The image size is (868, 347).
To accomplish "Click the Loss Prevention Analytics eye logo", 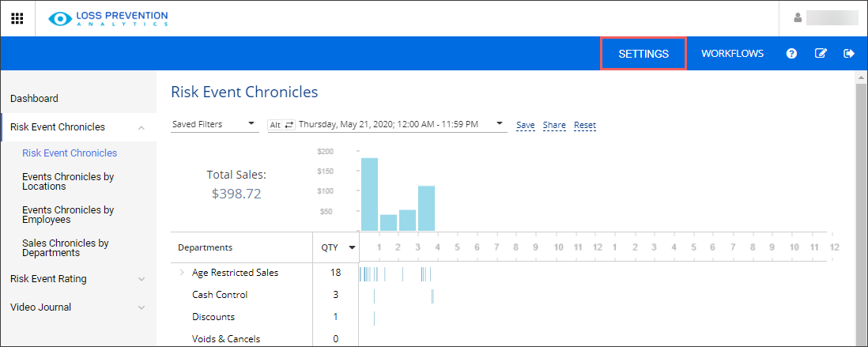I will point(60,18).
